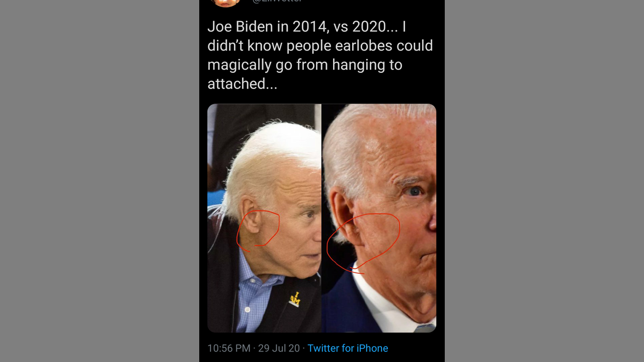Click the gray area left of tweet
This screenshot has width=644, height=362.
[100, 181]
